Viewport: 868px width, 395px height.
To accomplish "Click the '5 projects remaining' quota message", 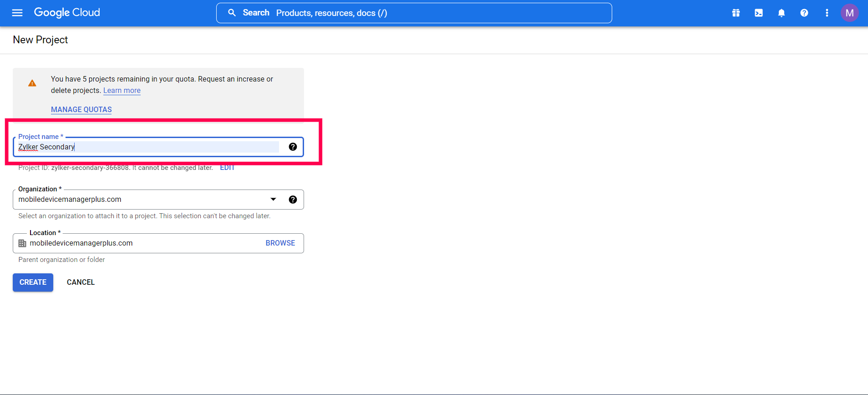I will [x=162, y=85].
